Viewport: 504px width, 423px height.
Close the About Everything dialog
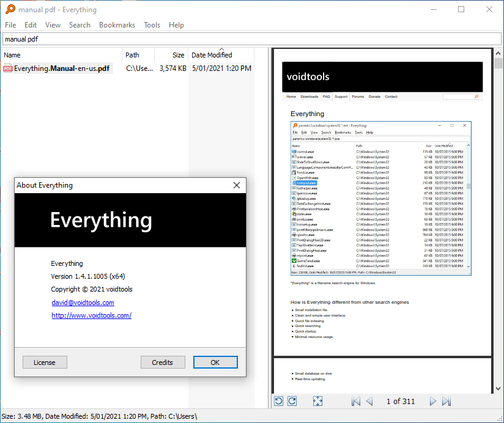[x=237, y=185]
